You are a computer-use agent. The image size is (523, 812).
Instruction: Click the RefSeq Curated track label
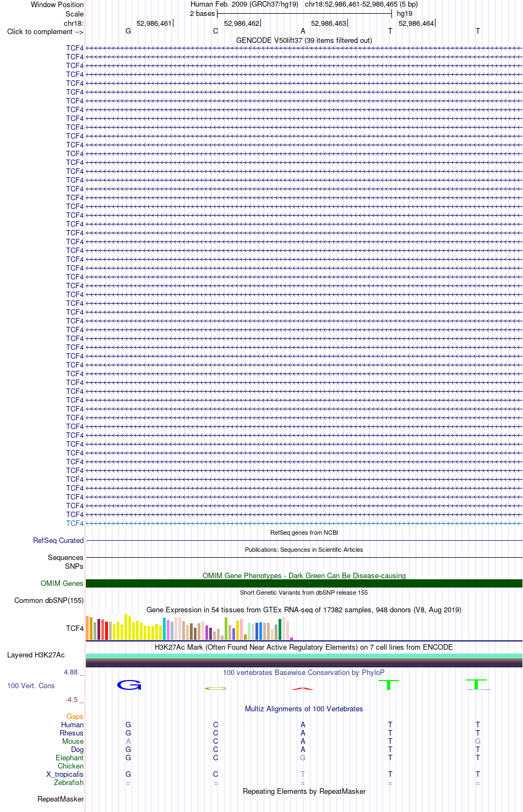click(58, 540)
